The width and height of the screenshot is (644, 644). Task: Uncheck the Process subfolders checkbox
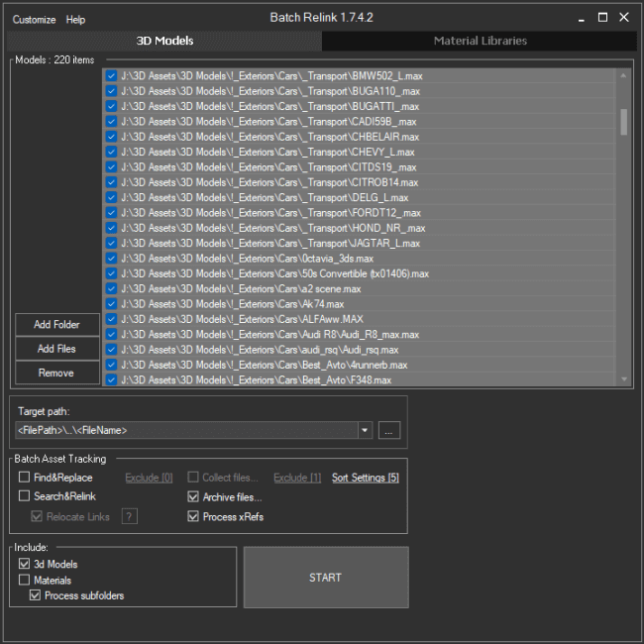pyautogui.click(x=35, y=595)
